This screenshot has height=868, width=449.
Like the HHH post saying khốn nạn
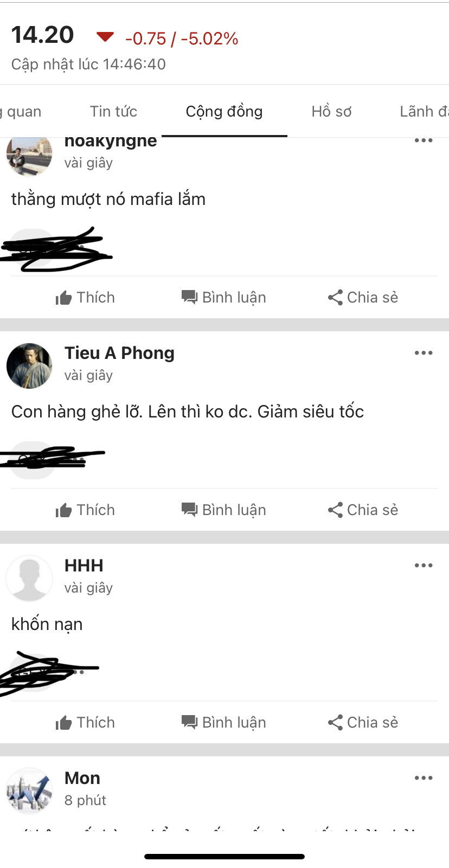[x=85, y=723]
